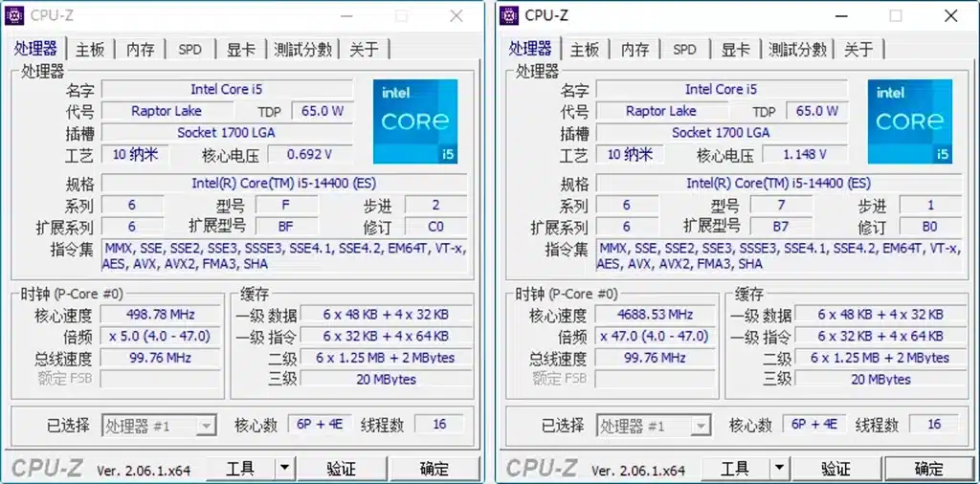
Task: Click i5-14400 (ES) specification in left window
Action: pos(283,183)
